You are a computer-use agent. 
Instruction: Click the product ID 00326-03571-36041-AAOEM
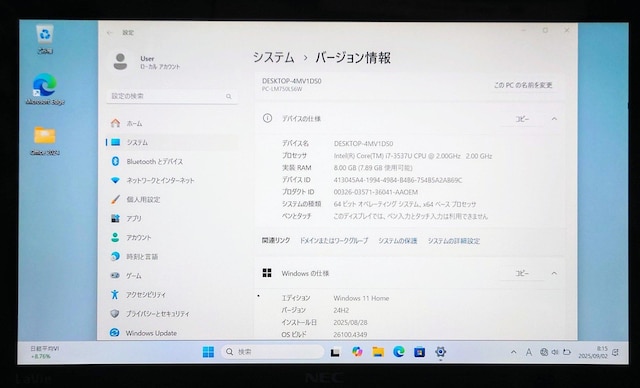pyautogui.click(x=376, y=192)
